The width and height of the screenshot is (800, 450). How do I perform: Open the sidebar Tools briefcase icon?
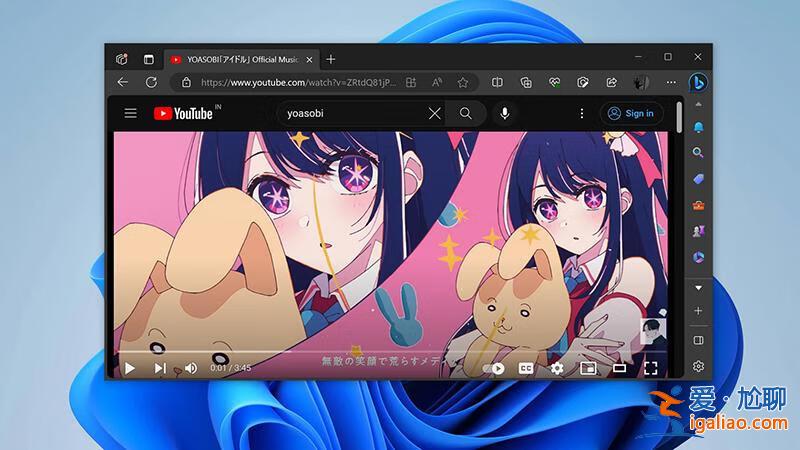tap(698, 205)
